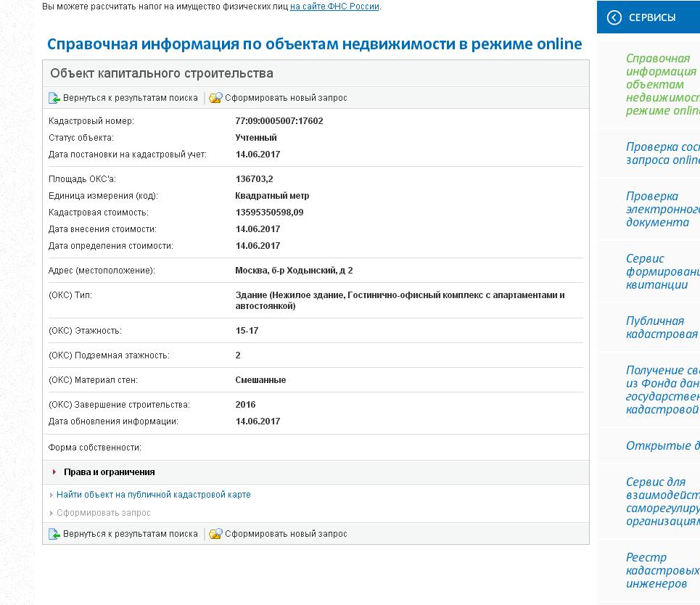Click the '(ОКС) Материал стен:' label
Viewport: 700px width, 605px height.
pos(93,380)
